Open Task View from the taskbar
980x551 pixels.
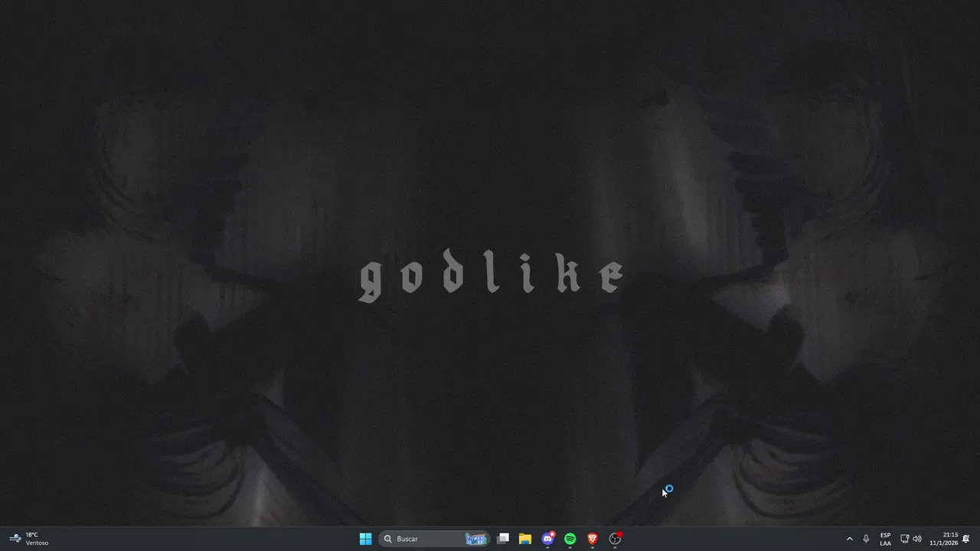coord(503,539)
